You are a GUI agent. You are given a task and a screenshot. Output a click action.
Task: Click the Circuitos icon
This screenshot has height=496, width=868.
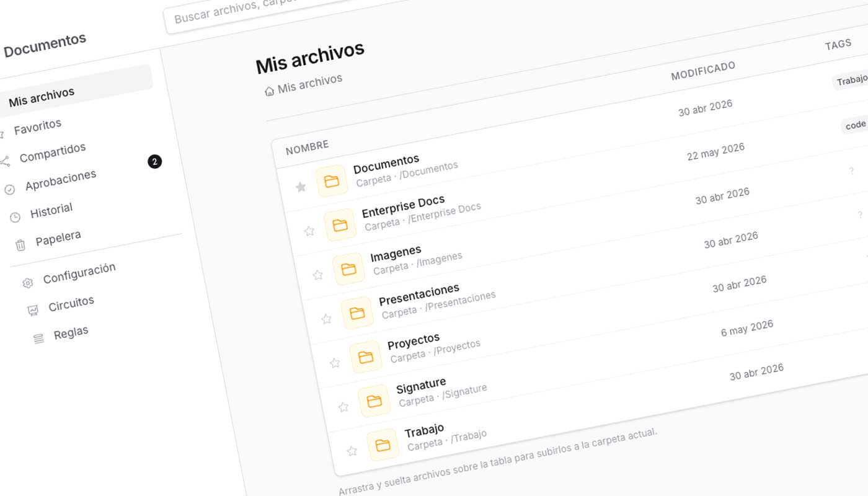[x=33, y=310]
